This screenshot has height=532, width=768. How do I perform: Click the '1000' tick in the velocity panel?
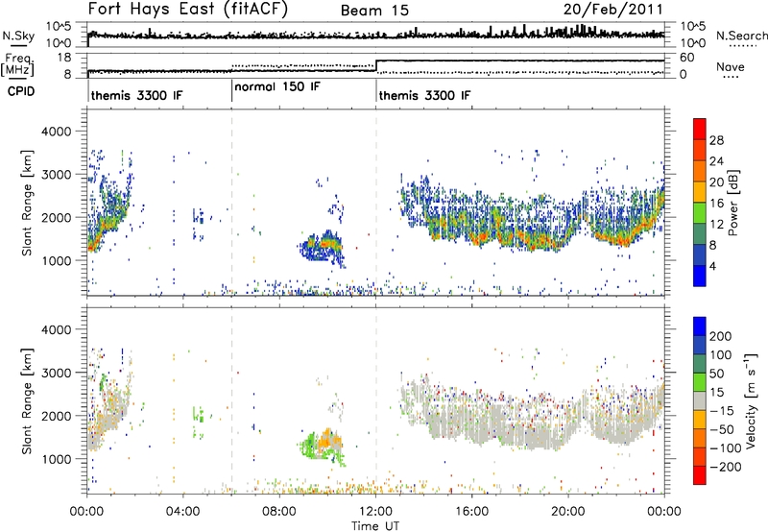pos(57,459)
